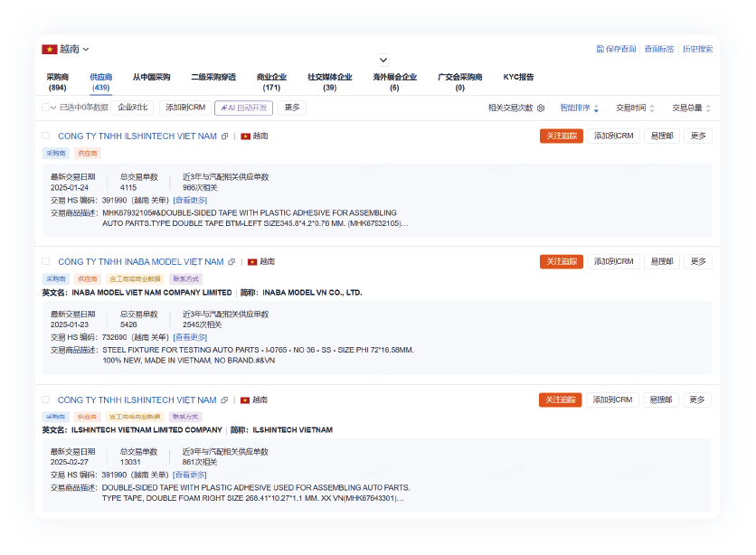Expand the chevron at top center

click(x=383, y=61)
